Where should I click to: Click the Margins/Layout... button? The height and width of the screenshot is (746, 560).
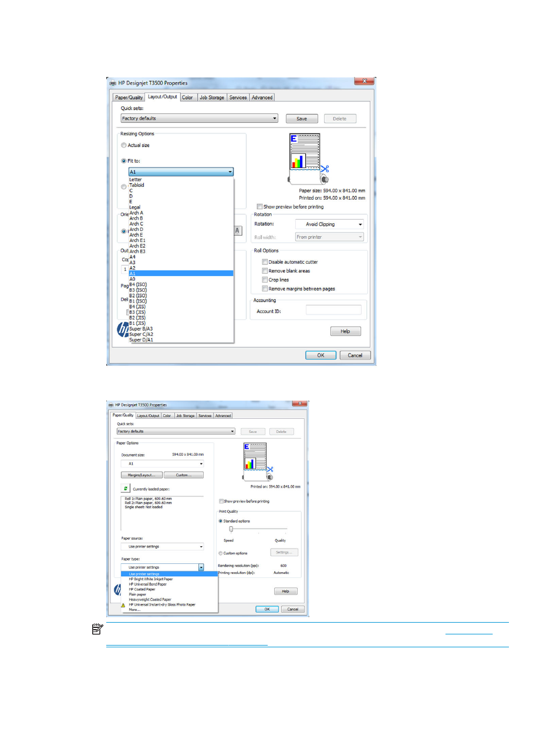click(141, 475)
